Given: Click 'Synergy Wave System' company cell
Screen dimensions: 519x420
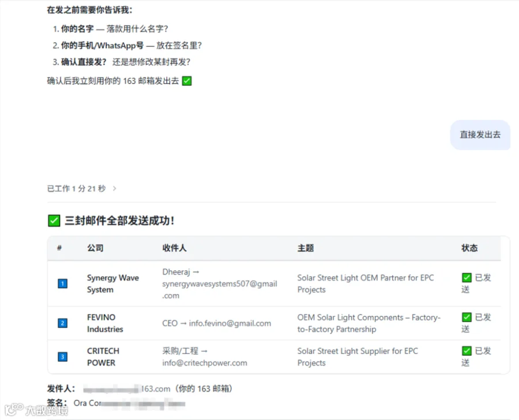Looking at the screenshot, I should [113, 283].
